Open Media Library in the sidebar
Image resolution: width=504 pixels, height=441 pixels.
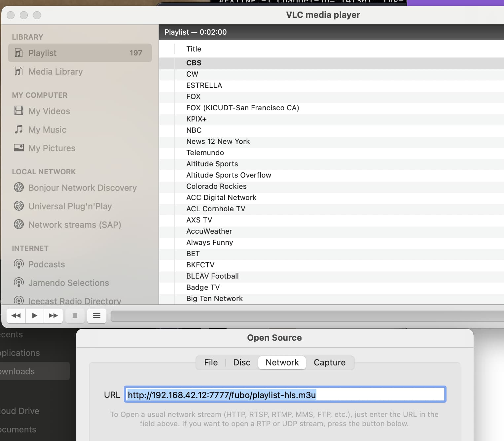(55, 72)
